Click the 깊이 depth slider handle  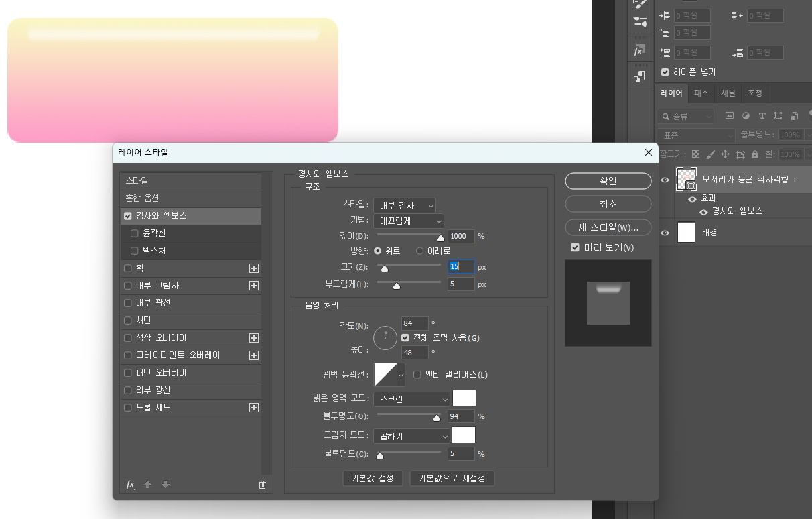point(441,237)
